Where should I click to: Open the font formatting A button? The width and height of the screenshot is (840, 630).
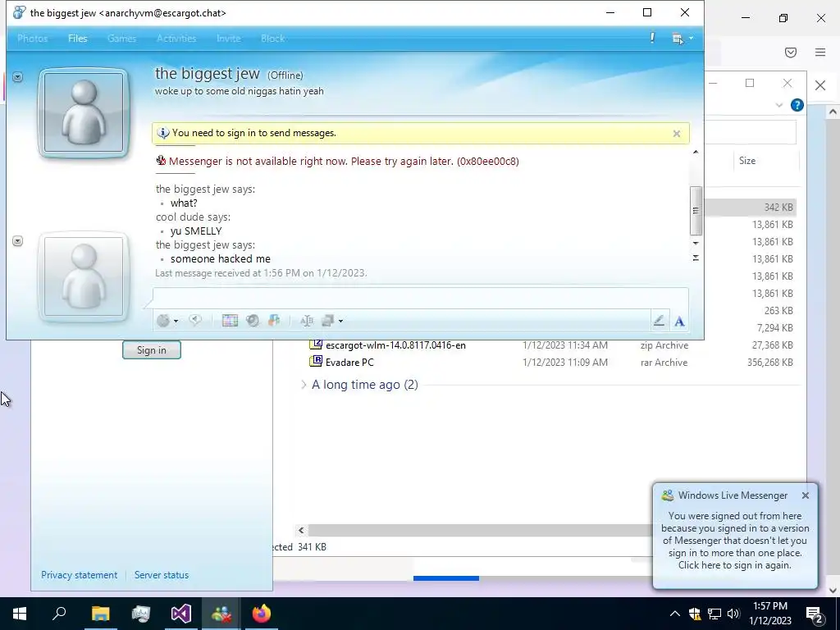(x=679, y=321)
